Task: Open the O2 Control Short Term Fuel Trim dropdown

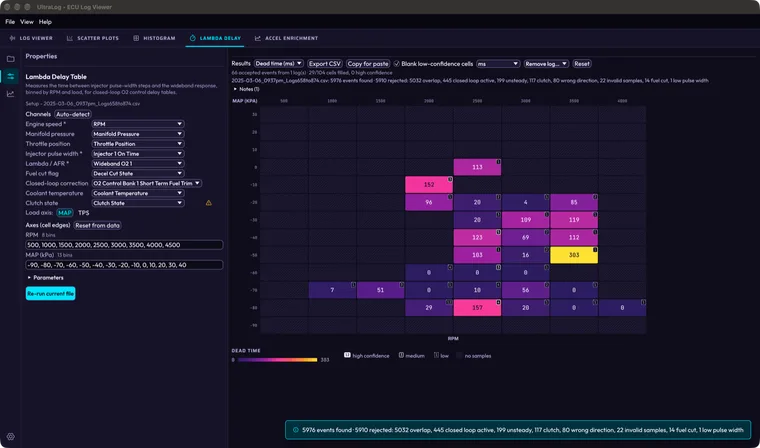Action: (147, 183)
